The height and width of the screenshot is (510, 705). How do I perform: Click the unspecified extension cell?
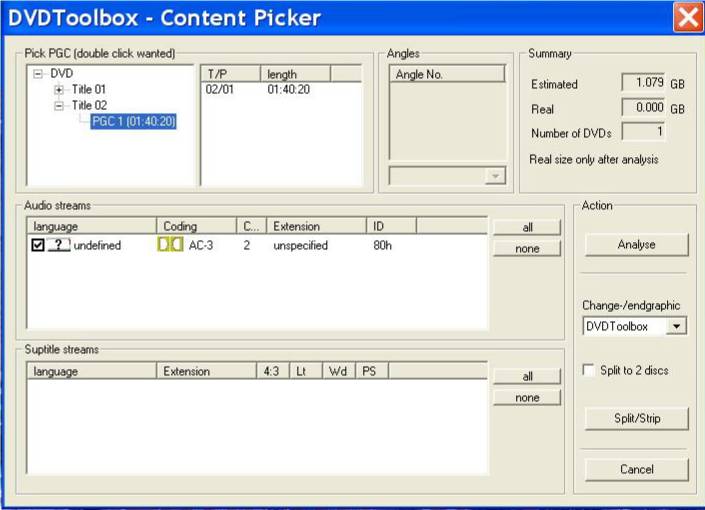(300, 246)
